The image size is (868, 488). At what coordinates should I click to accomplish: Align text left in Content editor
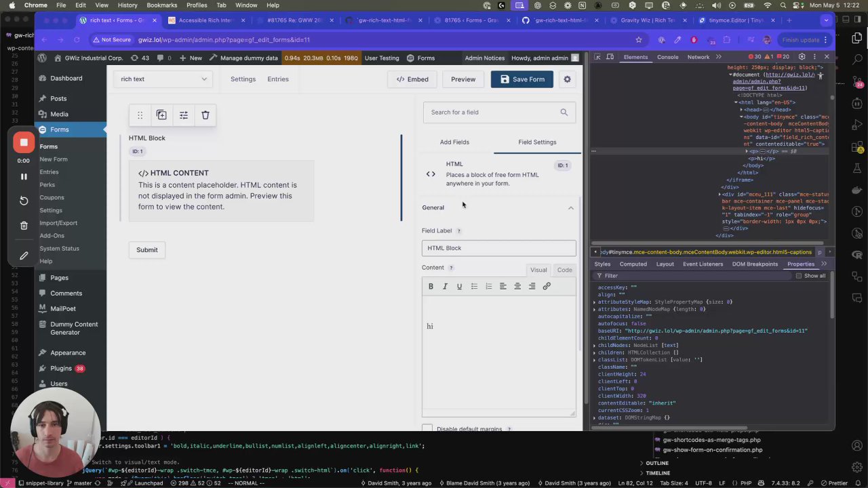pyautogui.click(x=503, y=287)
